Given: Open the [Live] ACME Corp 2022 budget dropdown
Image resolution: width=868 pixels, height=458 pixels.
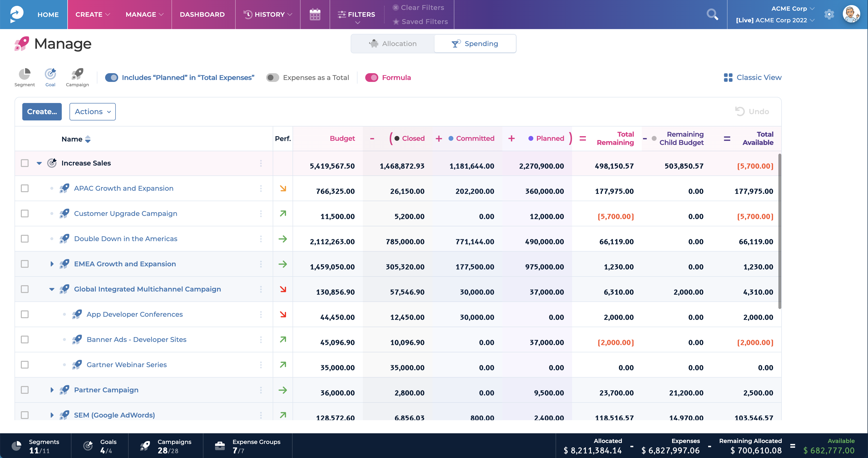Looking at the screenshot, I should [x=775, y=20].
